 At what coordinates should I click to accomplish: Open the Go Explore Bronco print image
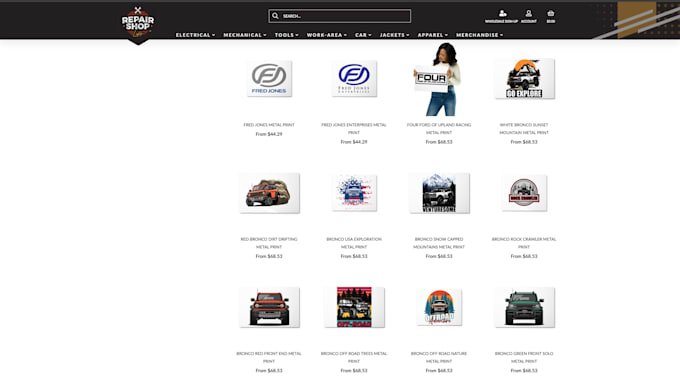pos(524,79)
